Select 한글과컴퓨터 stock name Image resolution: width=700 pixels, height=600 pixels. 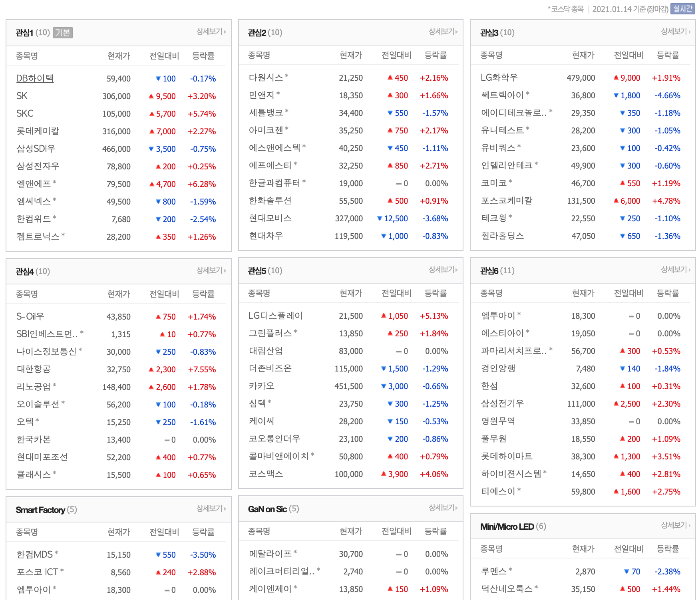274,183
